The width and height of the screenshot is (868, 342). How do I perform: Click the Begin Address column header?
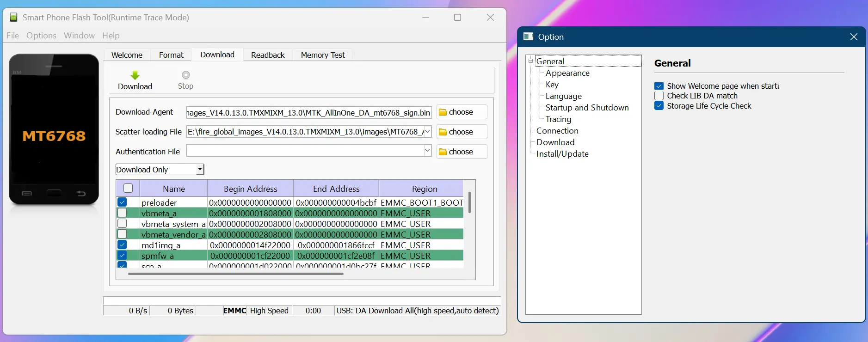coord(250,189)
